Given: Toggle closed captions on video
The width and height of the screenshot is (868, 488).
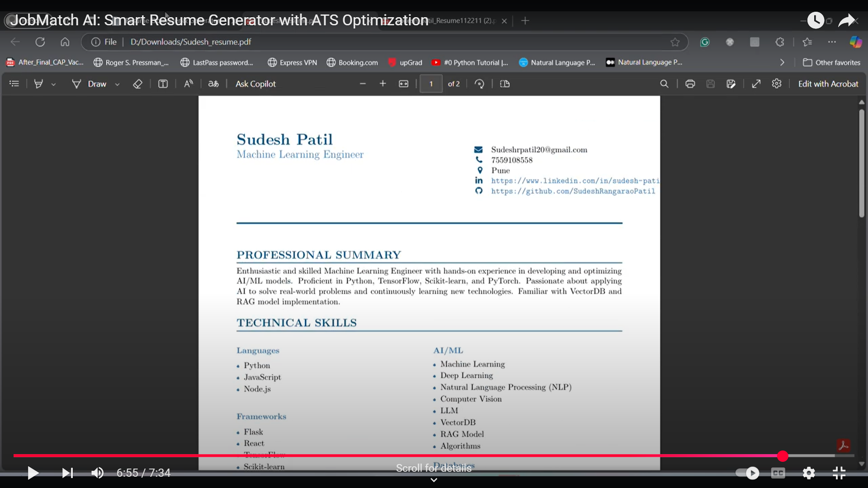Looking at the screenshot, I should pos(778,473).
